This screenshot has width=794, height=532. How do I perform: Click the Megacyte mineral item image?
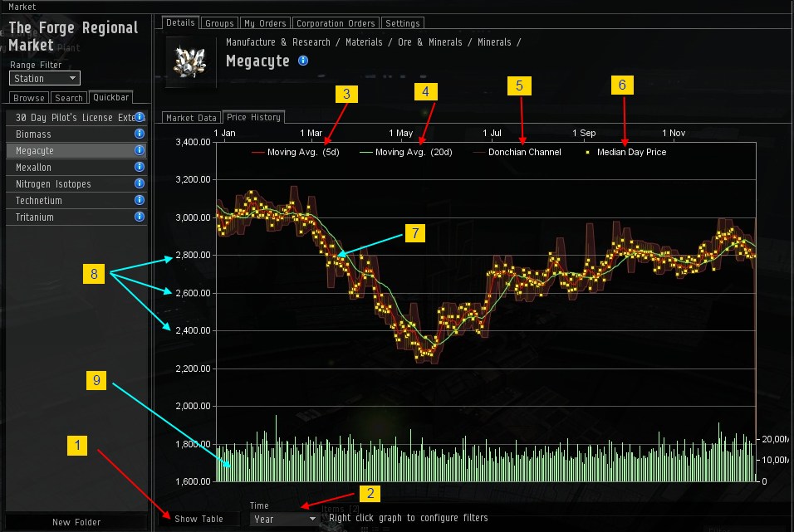click(x=190, y=61)
